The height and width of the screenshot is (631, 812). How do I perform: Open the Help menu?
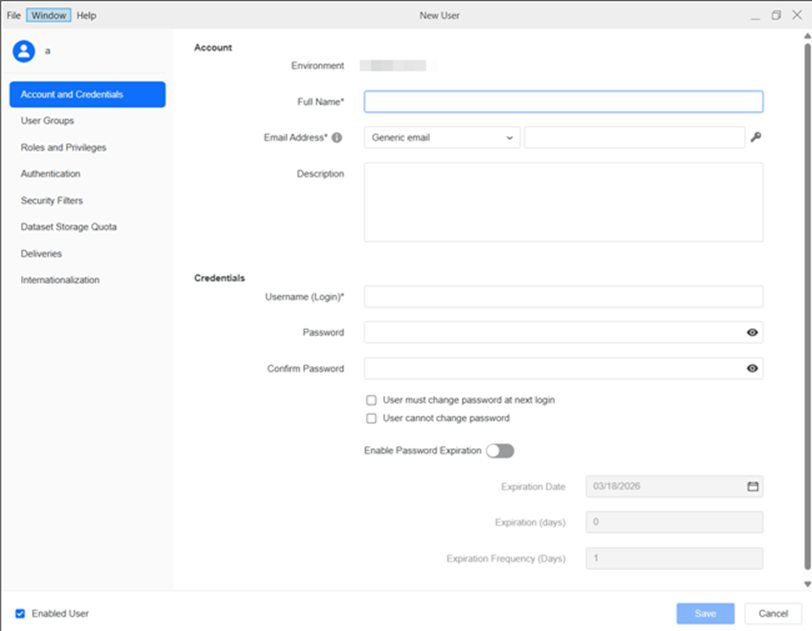[x=87, y=16]
